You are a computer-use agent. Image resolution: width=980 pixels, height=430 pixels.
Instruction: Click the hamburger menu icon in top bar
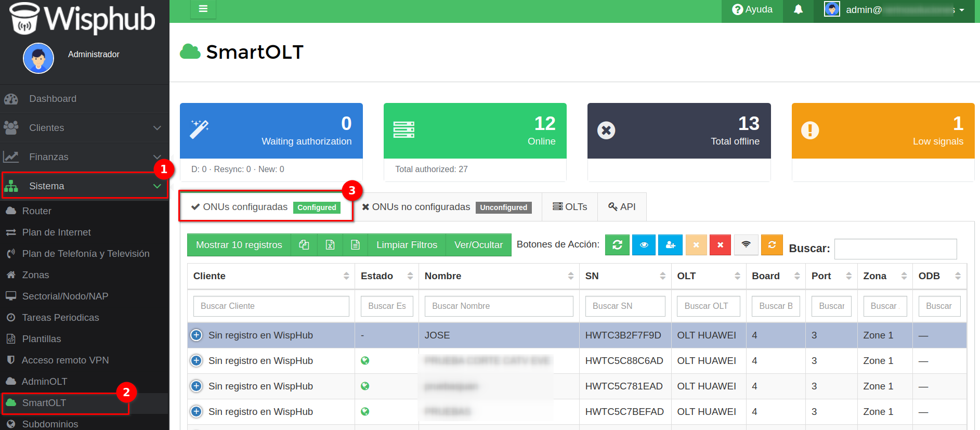(203, 9)
